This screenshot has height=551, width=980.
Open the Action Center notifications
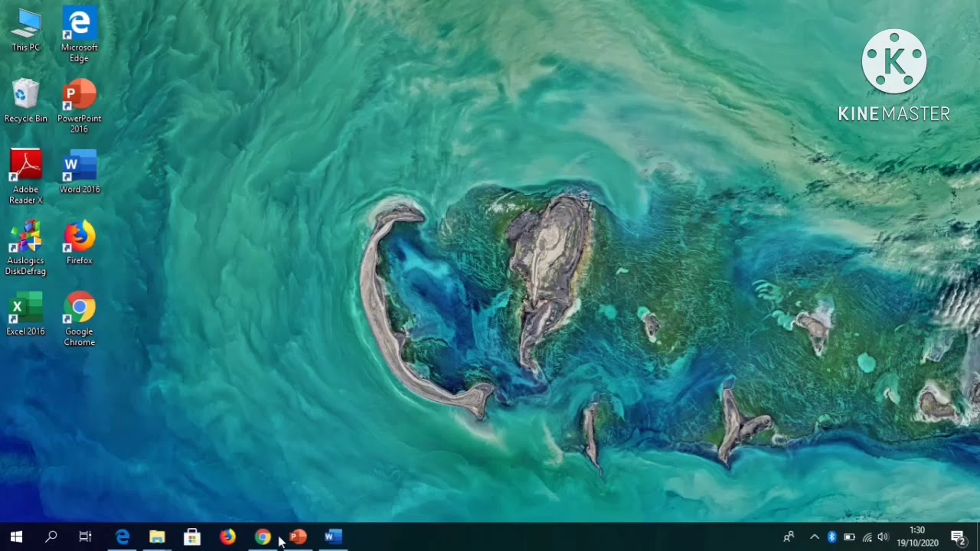[958, 537]
